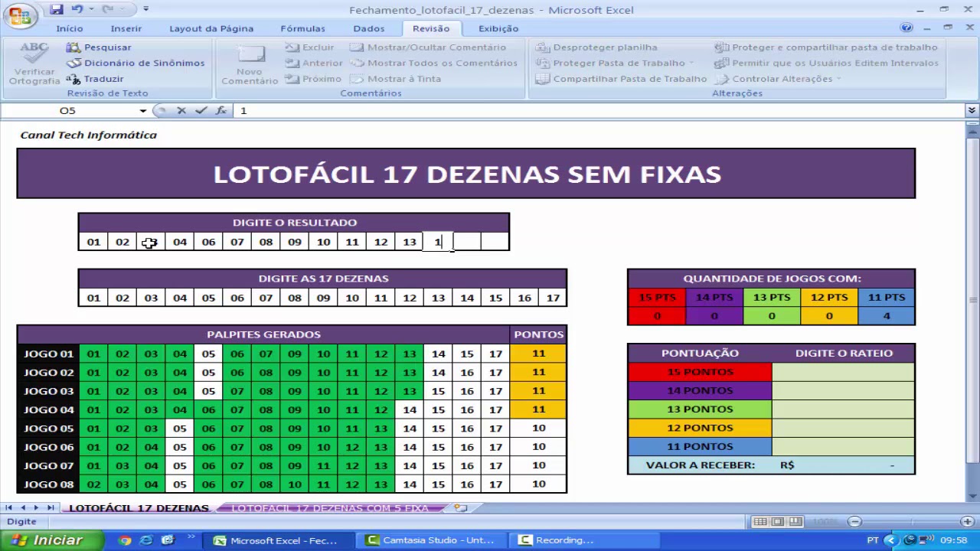The width and height of the screenshot is (980, 551).
Task: Select JOGO 01 row label
Action: (48, 354)
